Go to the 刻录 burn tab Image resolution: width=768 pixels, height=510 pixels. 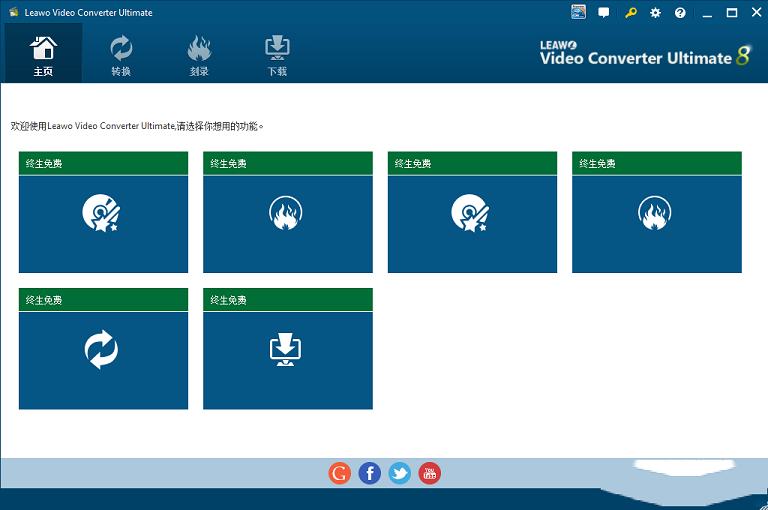pos(199,53)
